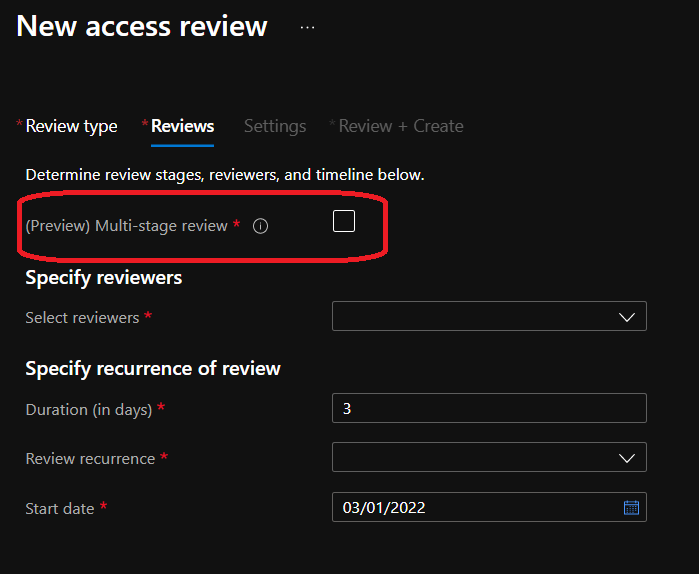Screen dimensions: 699x574
Task: Click the Review recurrence label text
Action: [90, 458]
